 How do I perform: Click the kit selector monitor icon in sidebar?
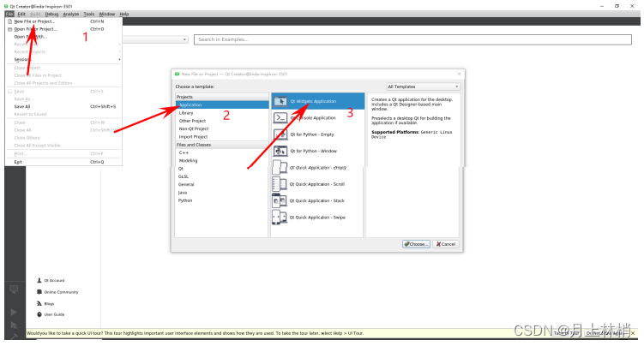pyautogui.click(x=14, y=289)
